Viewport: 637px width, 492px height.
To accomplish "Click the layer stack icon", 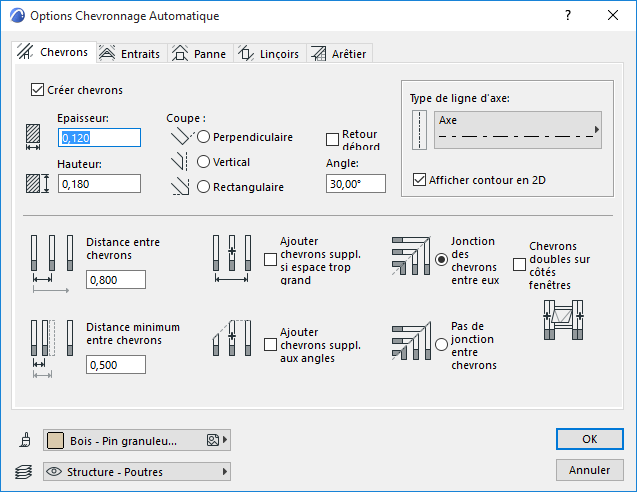I will (23, 471).
